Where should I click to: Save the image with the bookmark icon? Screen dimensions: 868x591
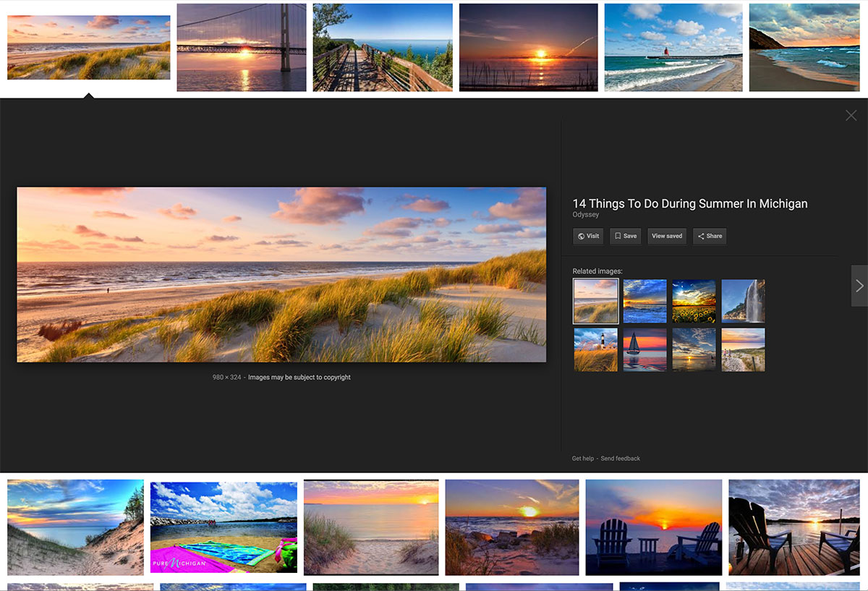[625, 236]
